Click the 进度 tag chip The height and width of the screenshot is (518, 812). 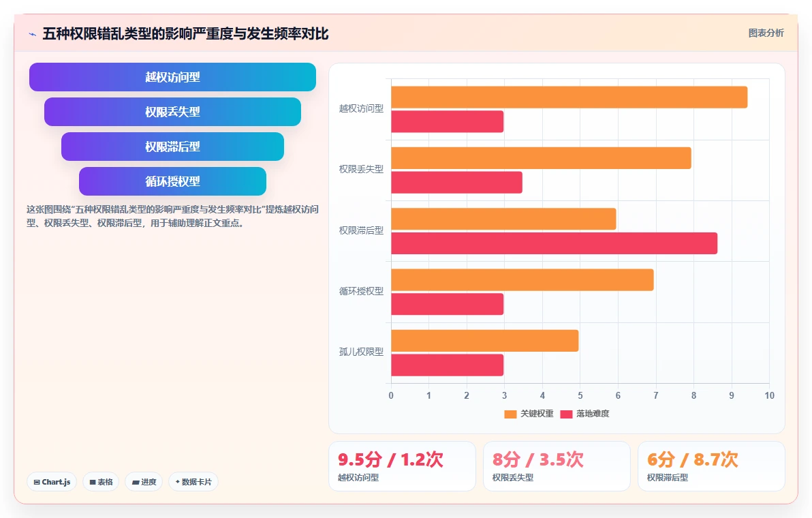tap(144, 482)
